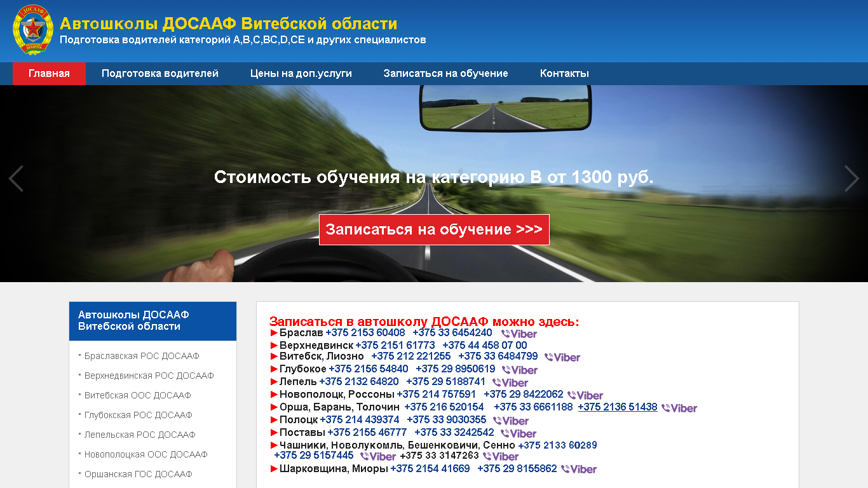Click phone +375 29 8950619
Screen dimensions: 868x488
[456, 369]
